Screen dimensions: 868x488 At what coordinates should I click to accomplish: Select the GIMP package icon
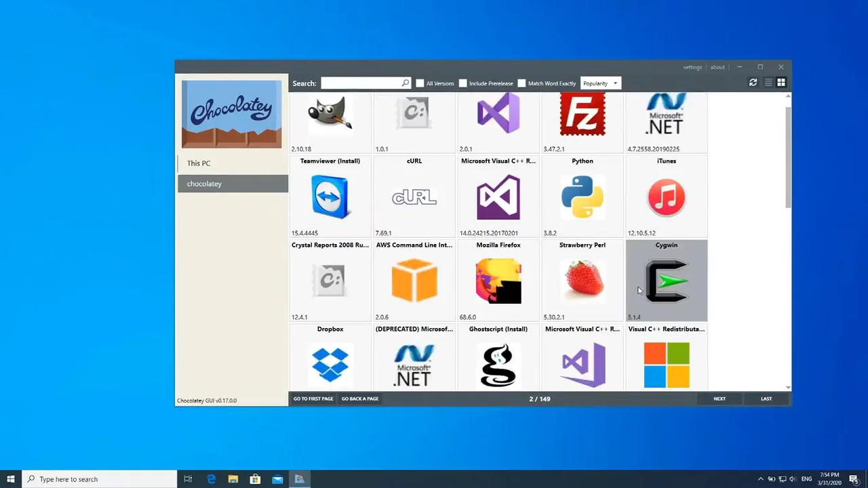pyautogui.click(x=330, y=114)
